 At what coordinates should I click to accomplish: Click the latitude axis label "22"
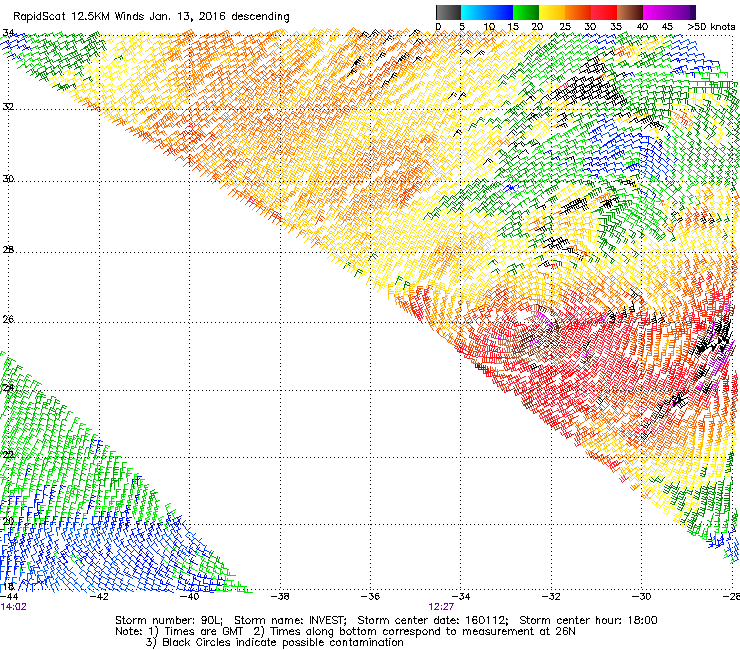[8, 455]
